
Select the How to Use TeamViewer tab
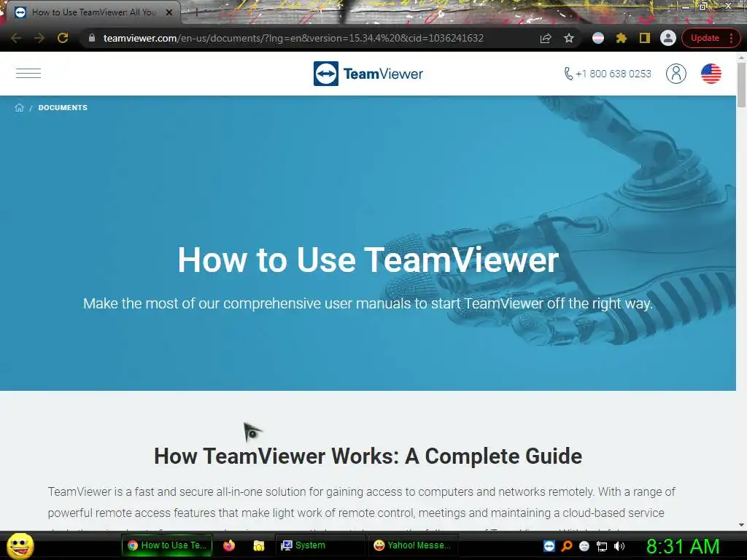(x=94, y=12)
